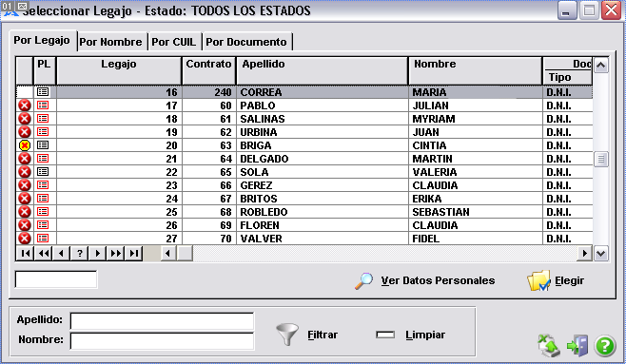Click the Excel export icon at bottom right
Viewport: 626px width, 364px height.
[548, 345]
